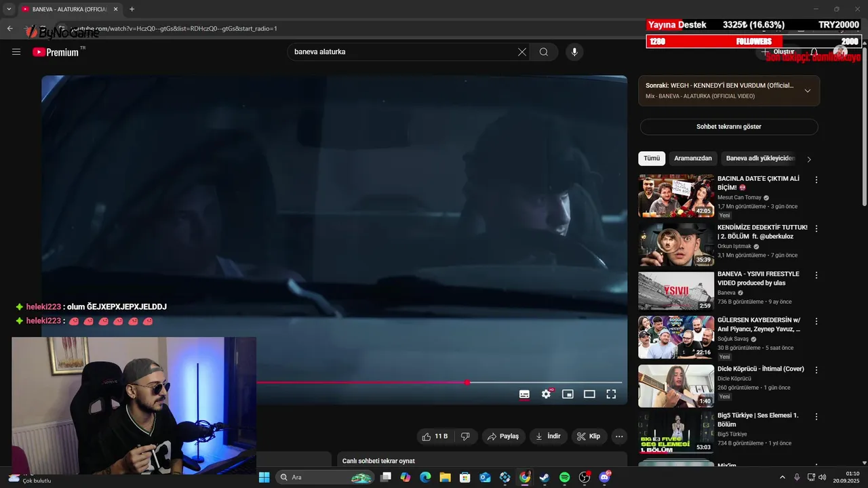Open File Explorer from taskbar

click(445, 477)
